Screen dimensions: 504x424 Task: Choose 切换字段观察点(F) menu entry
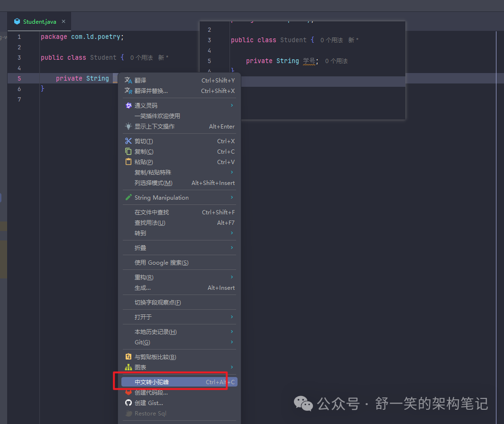point(179,303)
